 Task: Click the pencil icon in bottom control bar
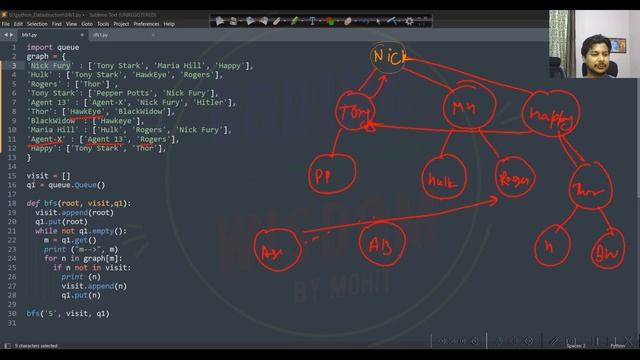pos(555,340)
